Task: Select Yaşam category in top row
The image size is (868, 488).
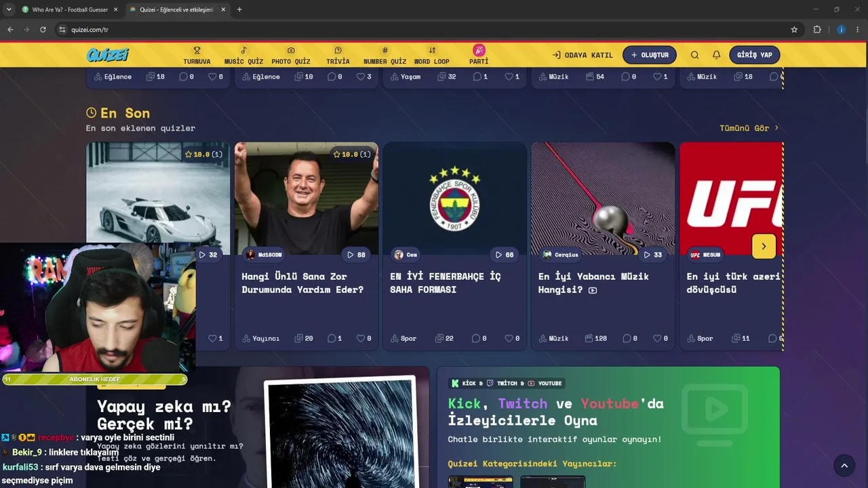Action: [405, 77]
